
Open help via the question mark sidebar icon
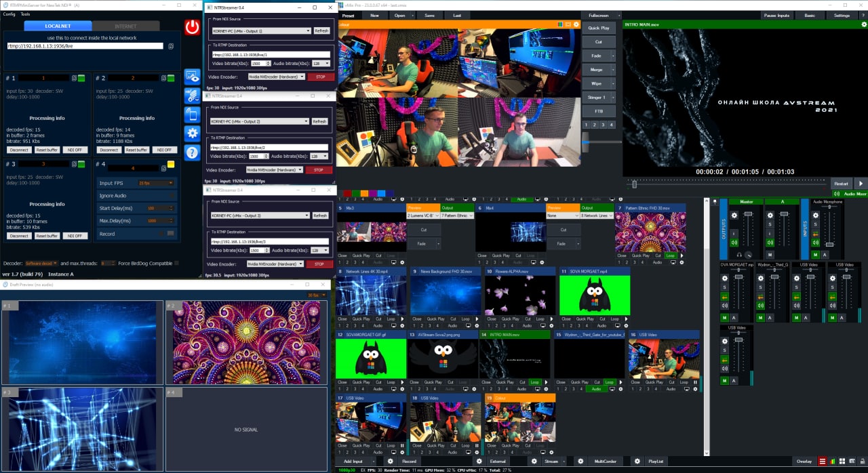[x=193, y=152]
